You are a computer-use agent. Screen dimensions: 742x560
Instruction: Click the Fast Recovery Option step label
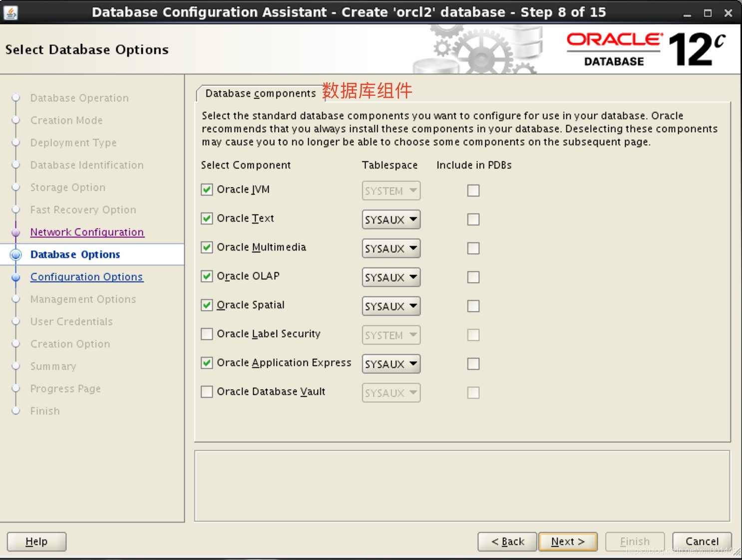click(83, 210)
